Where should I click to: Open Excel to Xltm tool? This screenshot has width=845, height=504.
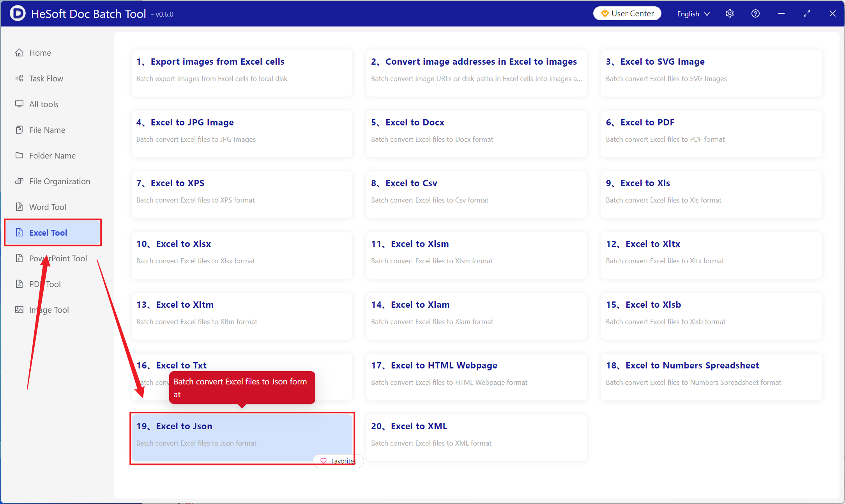[242, 316]
